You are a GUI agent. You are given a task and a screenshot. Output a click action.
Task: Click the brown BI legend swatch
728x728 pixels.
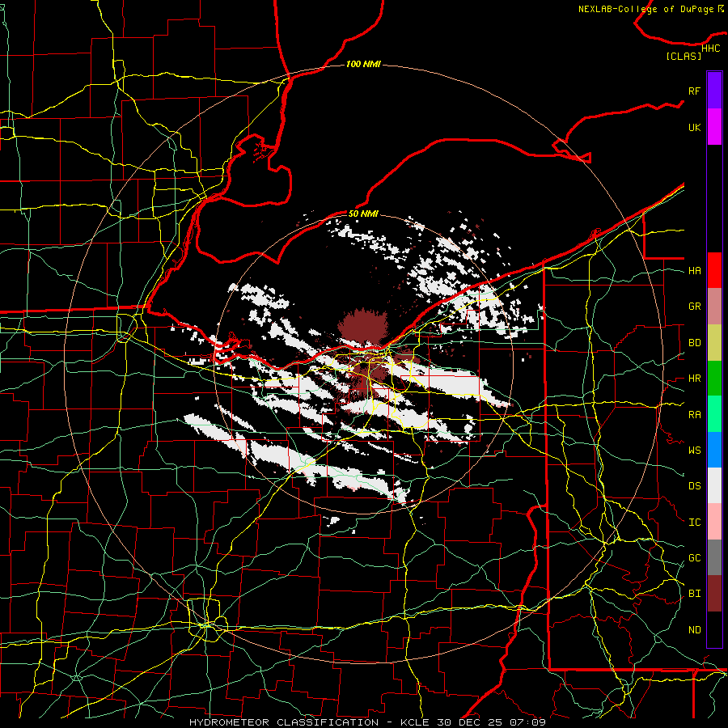[x=714, y=594]
